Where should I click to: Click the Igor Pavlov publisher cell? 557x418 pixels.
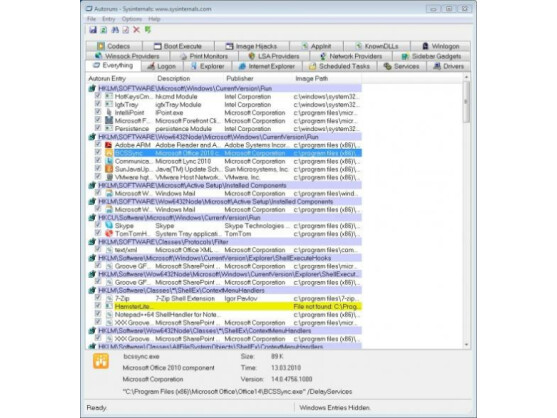point(240,298)
